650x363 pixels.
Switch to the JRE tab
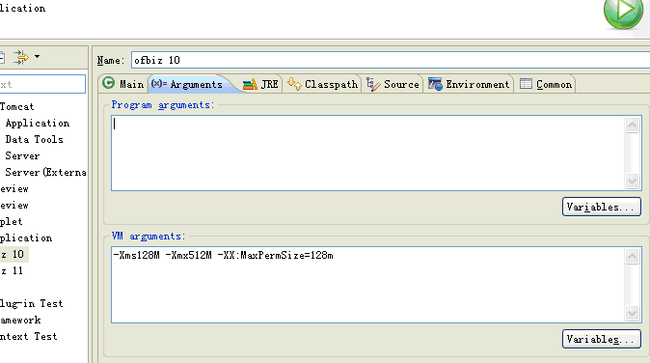pyautogui.click(x=261, y=84)
